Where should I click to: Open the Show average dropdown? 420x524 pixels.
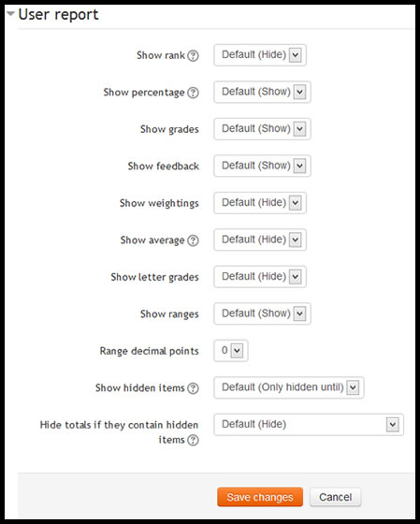click(x=260, y=240)
